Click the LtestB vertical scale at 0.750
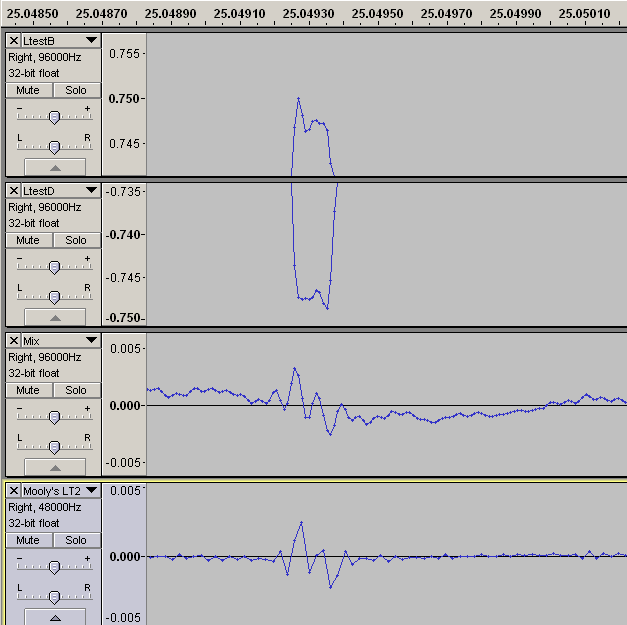The height and width of the screenshot is (625, 627). 124,98
